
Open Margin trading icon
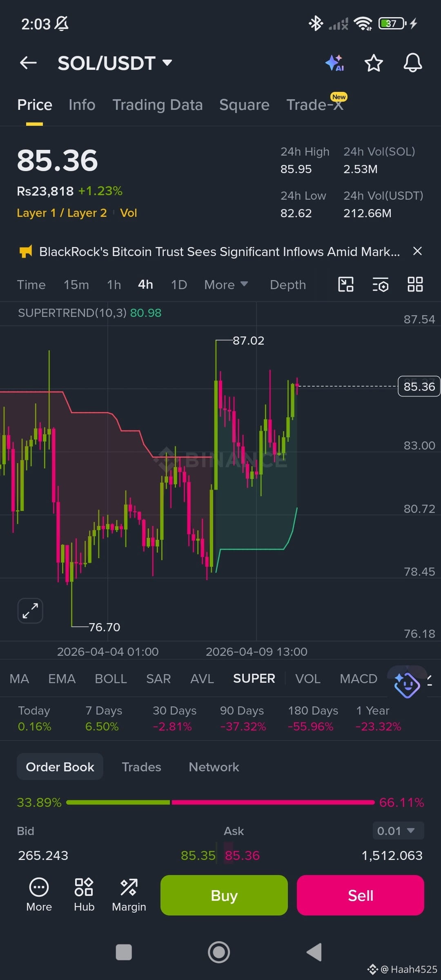[x=129, y=895]
